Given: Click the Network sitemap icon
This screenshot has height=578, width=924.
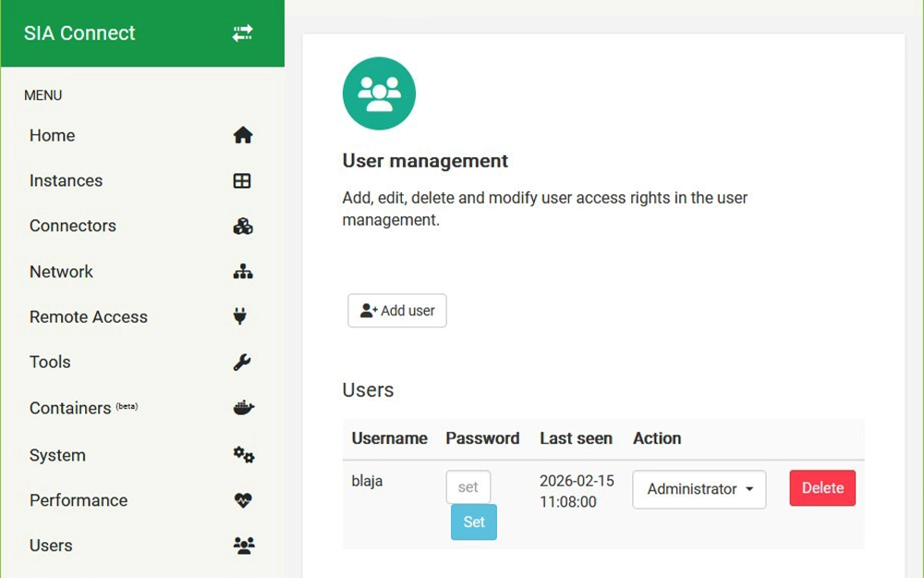Looking at the screenshot, I should click(243, 271).
